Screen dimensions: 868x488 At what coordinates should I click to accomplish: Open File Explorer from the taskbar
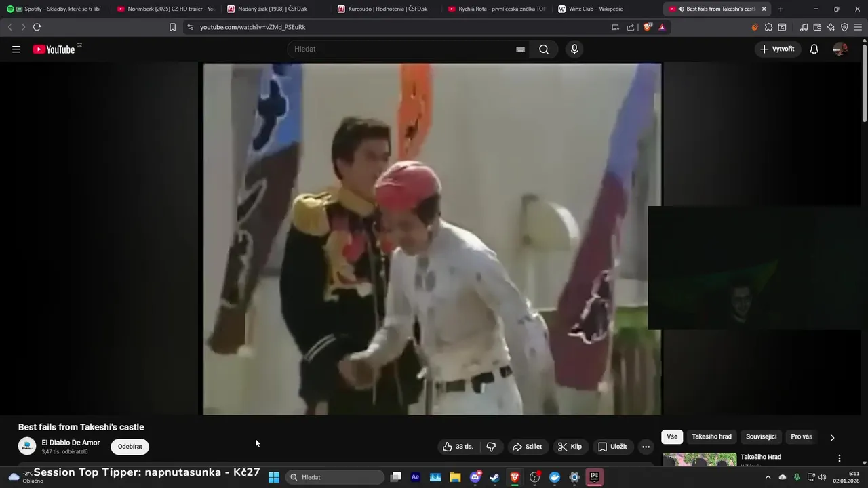pyautogui.click(x=455, y=477)
